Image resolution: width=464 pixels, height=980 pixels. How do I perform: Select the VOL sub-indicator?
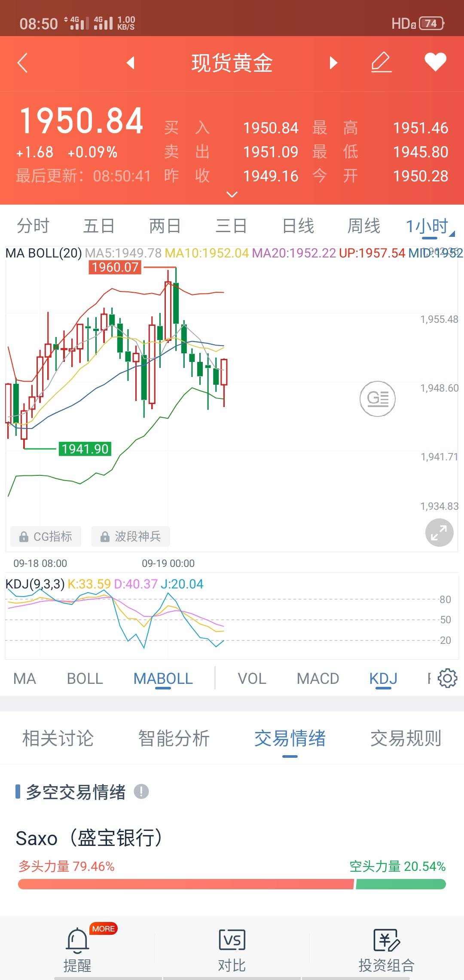pyautogui.click(x=252, y=679)
